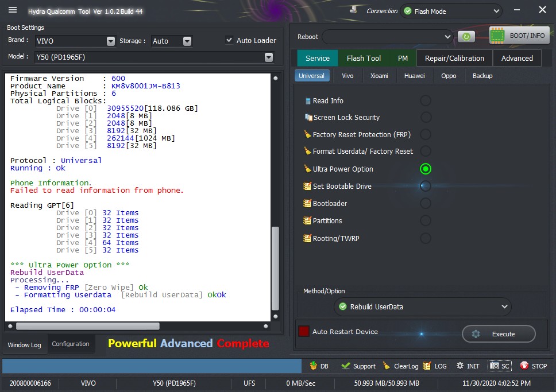Click the INIT gear icon

pos(460,366)
